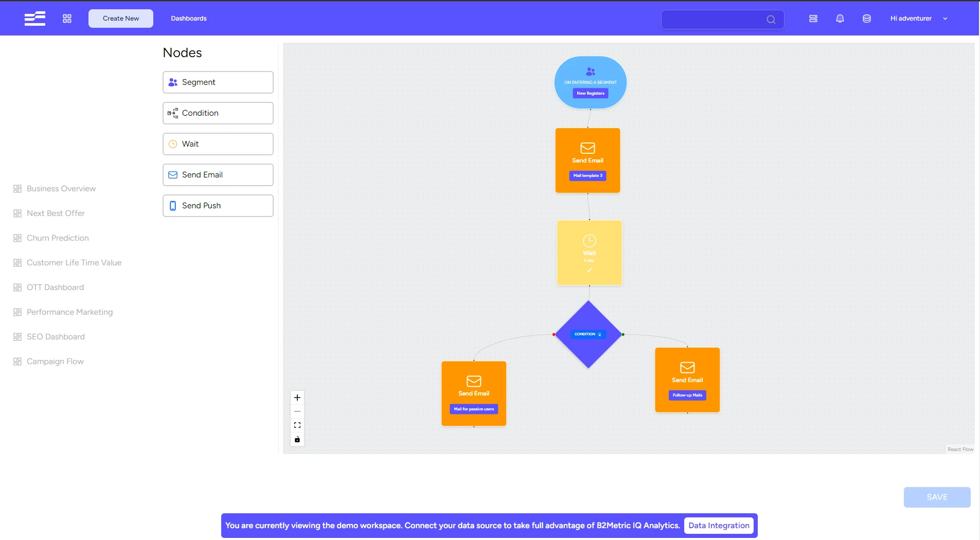Select the Send Email node in the Nodes list
This screenshot has height=540, width=980.
pos(218,175)
